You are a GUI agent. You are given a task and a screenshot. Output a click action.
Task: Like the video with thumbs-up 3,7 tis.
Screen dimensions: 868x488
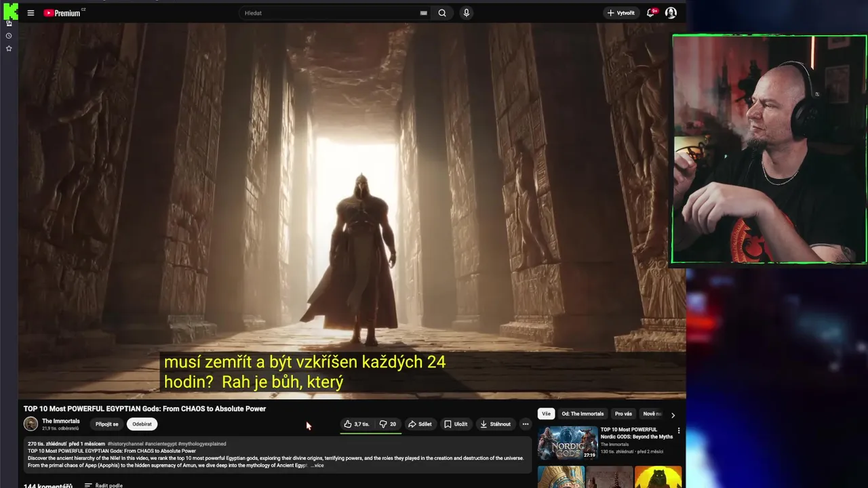[357, 424]
